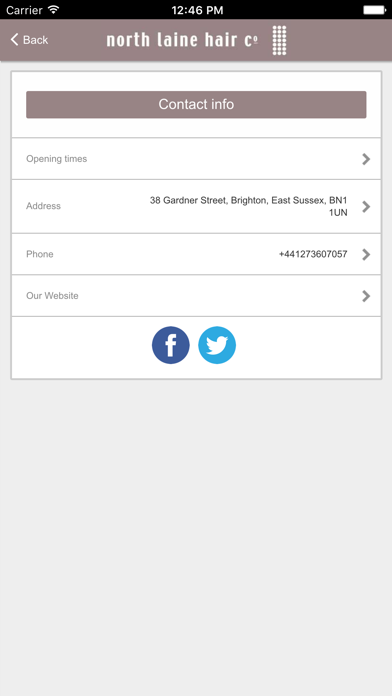Open 38 Gardner Street address in maps
Viewport: 392px width, 696px height.
(x=249, y=206)
